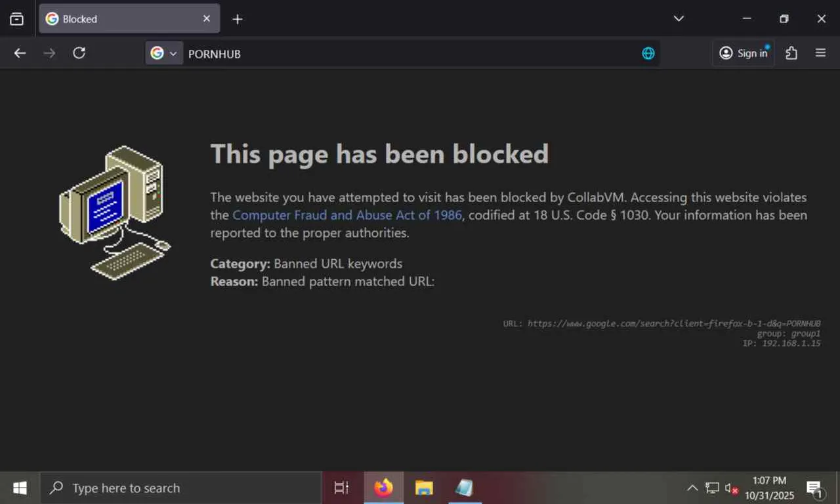840x504 pixels.
Task: Open Task View from the taskbar
Action: pyautogui.click(x=342, y=488)
